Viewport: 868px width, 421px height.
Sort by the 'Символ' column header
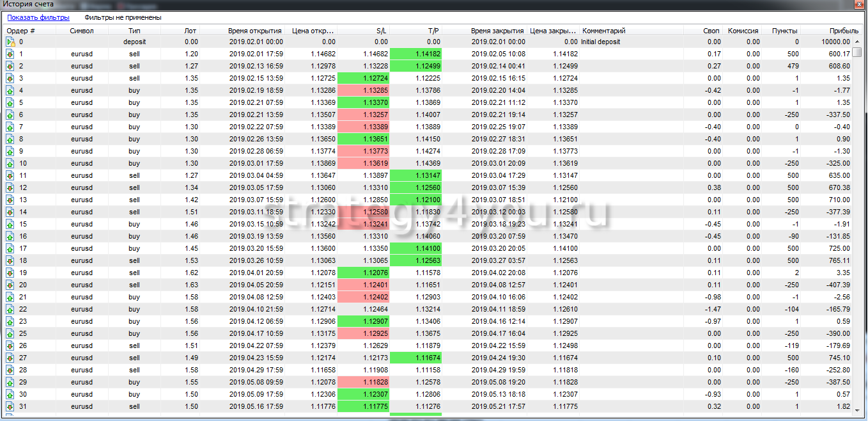pos(82,31)
